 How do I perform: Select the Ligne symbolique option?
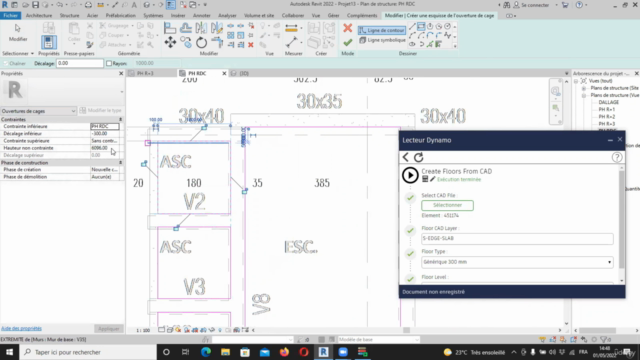tap(382, 40)
